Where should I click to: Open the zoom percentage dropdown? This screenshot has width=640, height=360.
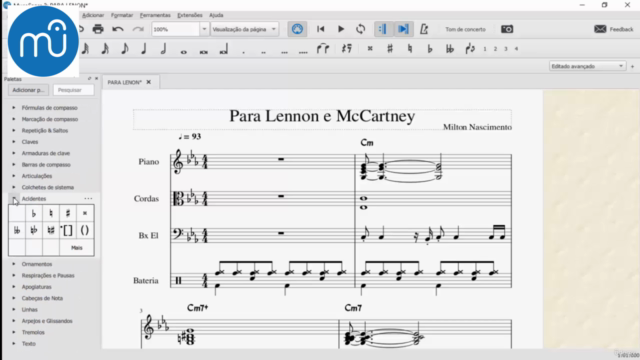click(204, 29)
